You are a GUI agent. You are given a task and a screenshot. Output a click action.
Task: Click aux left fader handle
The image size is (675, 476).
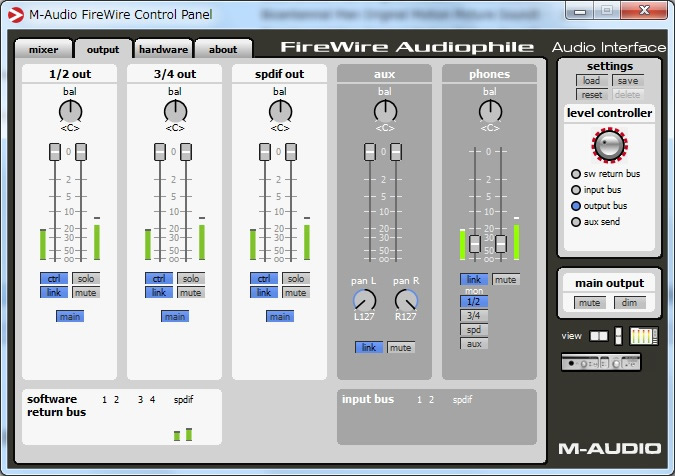pyautogui.click(x=370, y=152)
